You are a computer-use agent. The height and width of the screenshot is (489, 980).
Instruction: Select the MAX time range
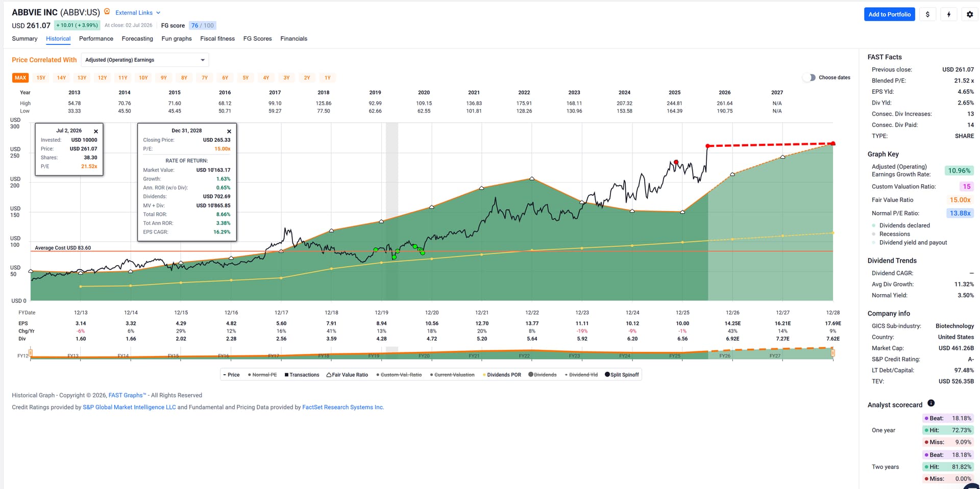20,78
